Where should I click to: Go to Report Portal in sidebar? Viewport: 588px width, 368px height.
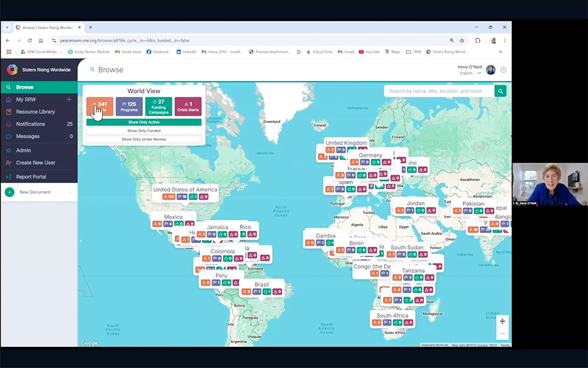tap(31, 176)
